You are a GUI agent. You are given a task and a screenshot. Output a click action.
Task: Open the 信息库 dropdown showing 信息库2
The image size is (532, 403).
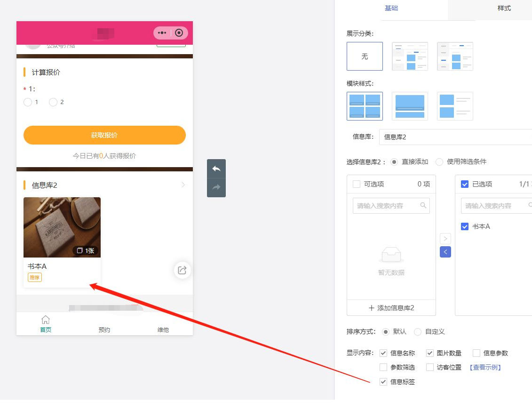(x=455, y=137)
